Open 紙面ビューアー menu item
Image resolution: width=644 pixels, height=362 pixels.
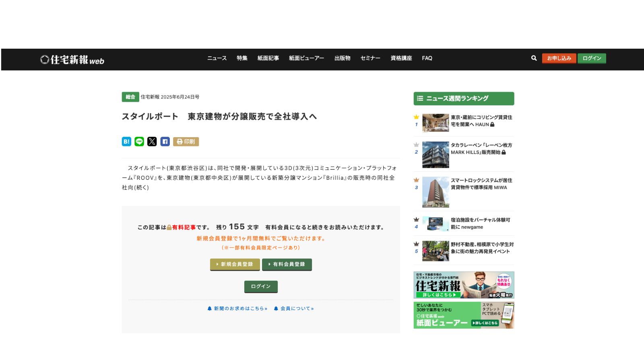(306, 58)
